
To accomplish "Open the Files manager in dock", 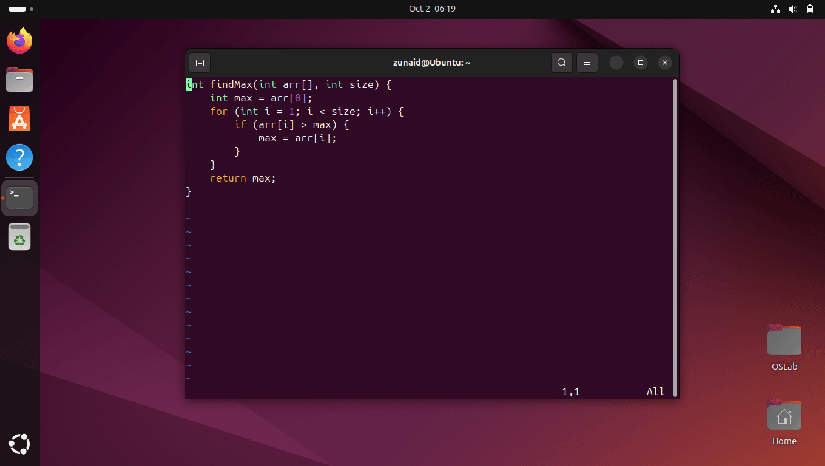I will [19, 79].
